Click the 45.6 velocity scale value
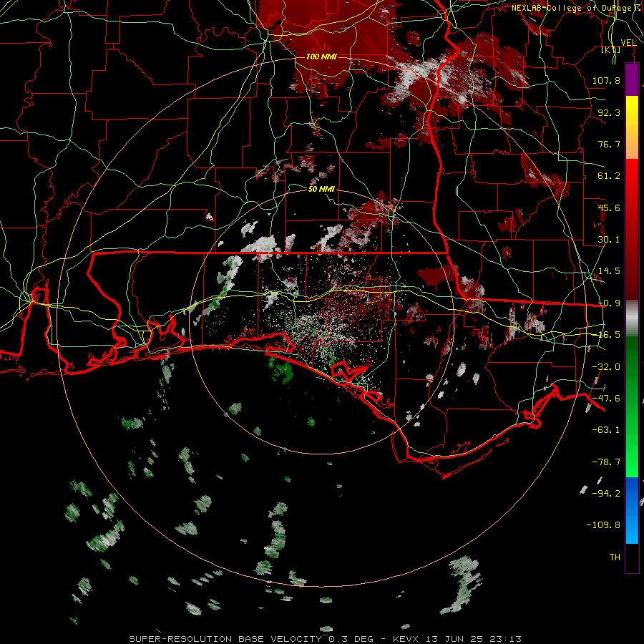 609,208
